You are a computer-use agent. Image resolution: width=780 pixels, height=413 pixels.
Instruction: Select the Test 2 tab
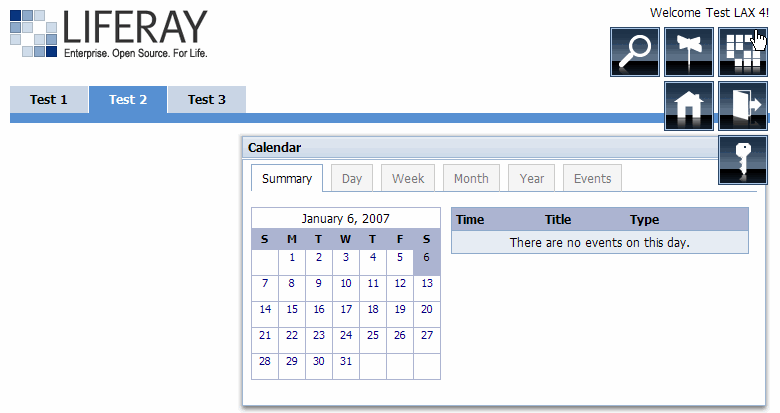click(128, 100)
